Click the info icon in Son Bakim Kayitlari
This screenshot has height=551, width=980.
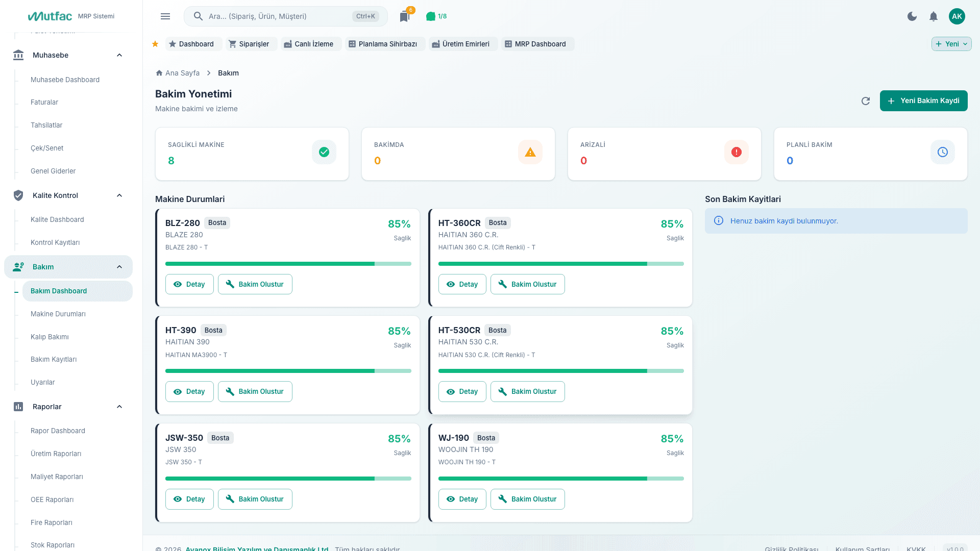[x=719, y=221]
